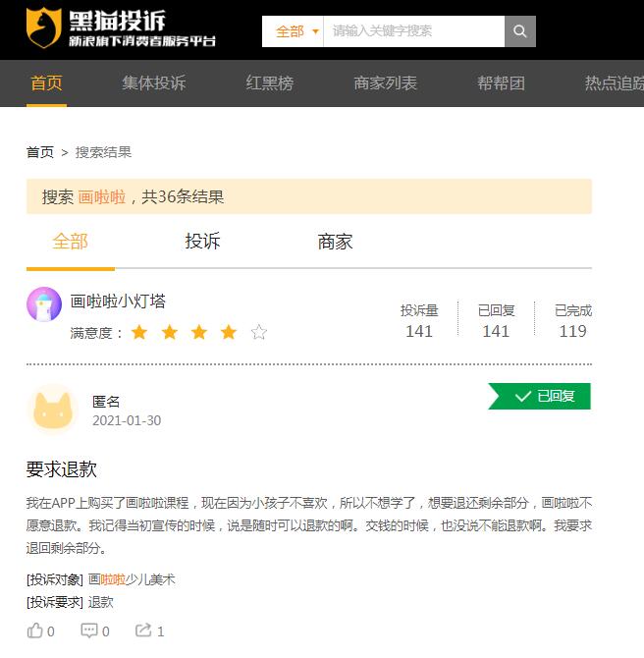644x658 pixels.
Task: Open 集体投诉 navigation item
Action: [x=154, y=82]
